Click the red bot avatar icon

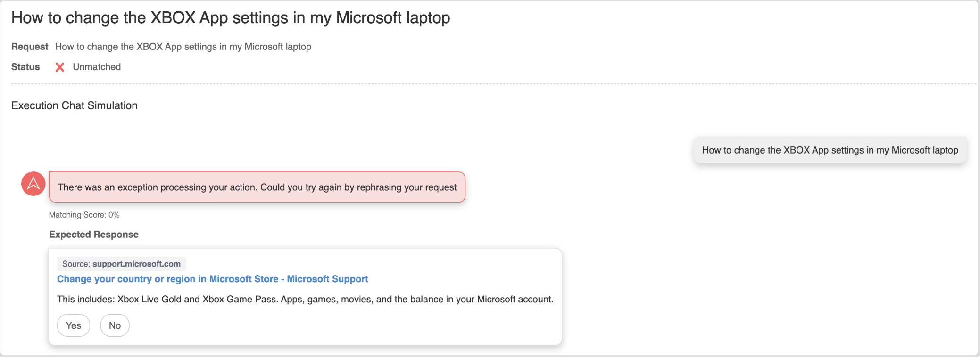pos(33,184)
